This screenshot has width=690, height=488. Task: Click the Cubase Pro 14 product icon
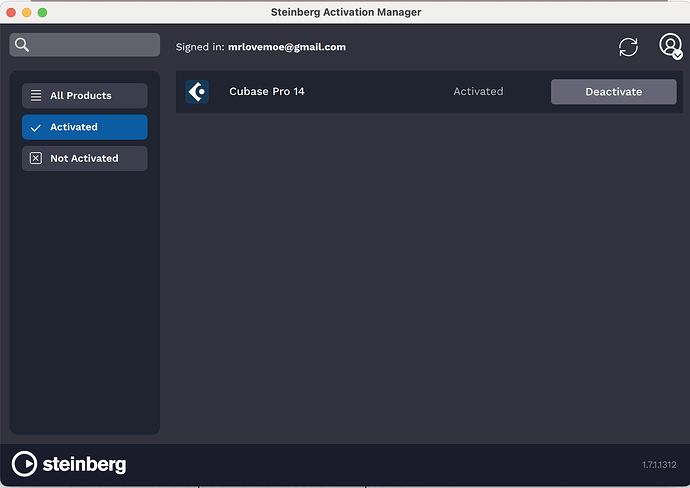coord(197,92)
